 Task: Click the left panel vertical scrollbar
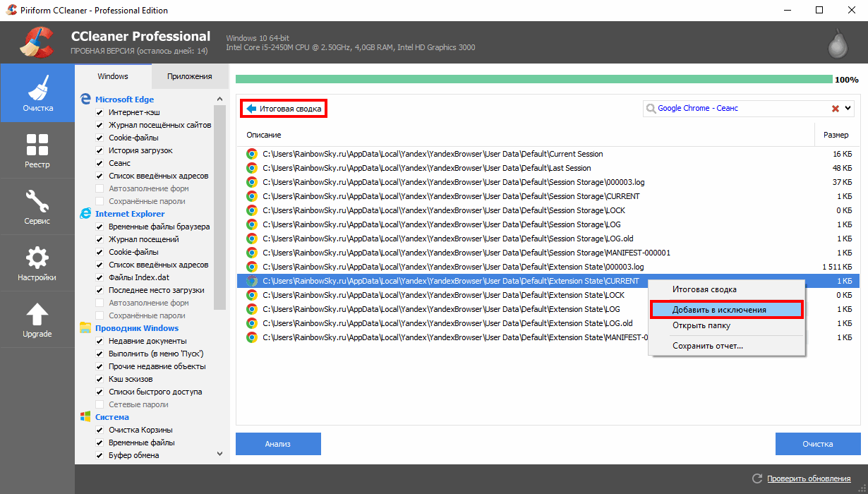219,208
